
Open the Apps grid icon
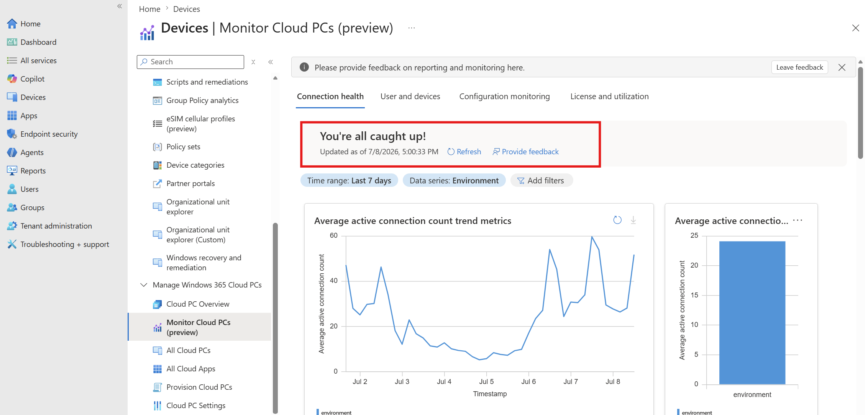tap(12, 116)
